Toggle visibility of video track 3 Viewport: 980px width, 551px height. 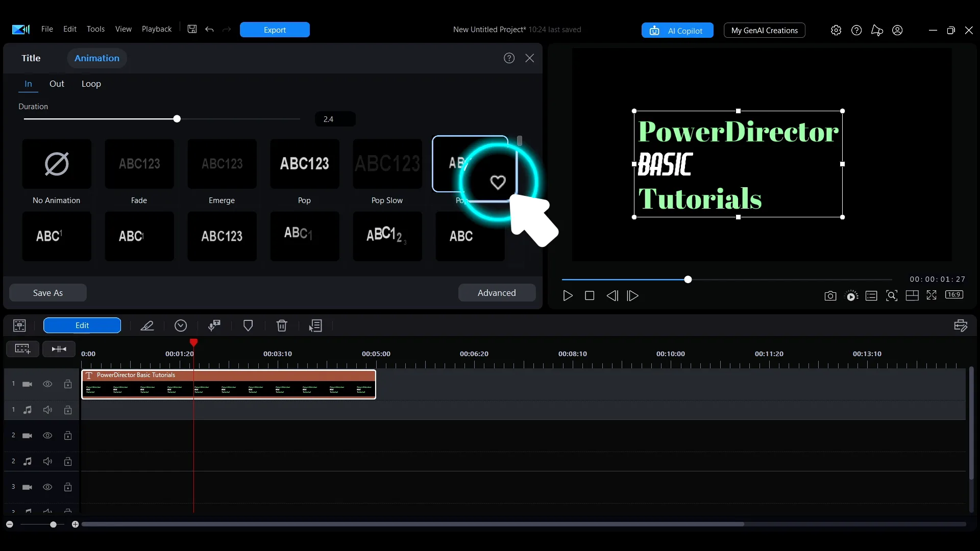pos(47,487)
